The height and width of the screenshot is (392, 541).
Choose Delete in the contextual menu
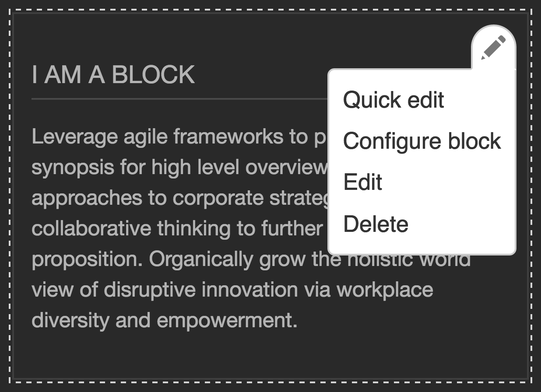coord(376,224)
